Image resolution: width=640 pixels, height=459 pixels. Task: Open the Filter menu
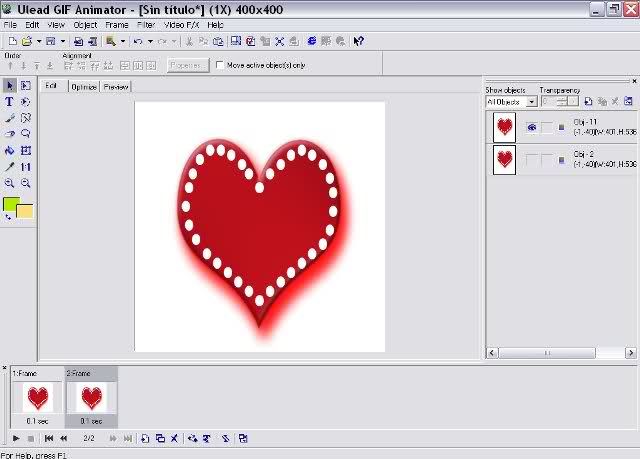point(146,25)
